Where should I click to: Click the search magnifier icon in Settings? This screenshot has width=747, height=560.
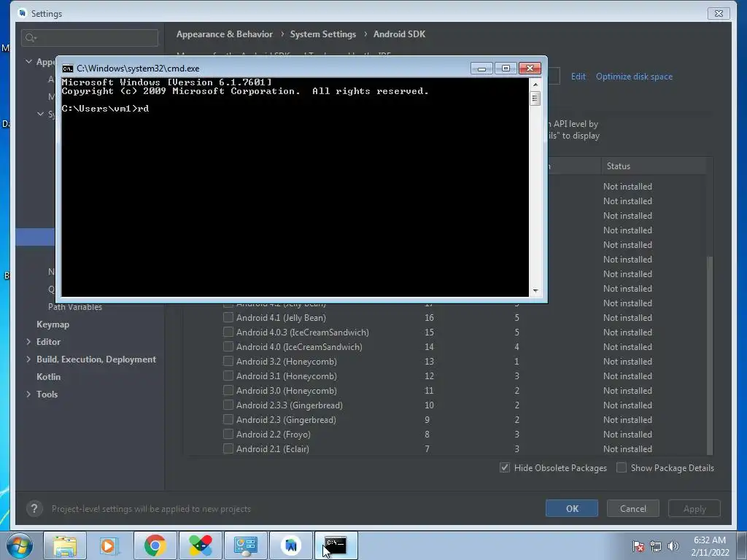31,38
